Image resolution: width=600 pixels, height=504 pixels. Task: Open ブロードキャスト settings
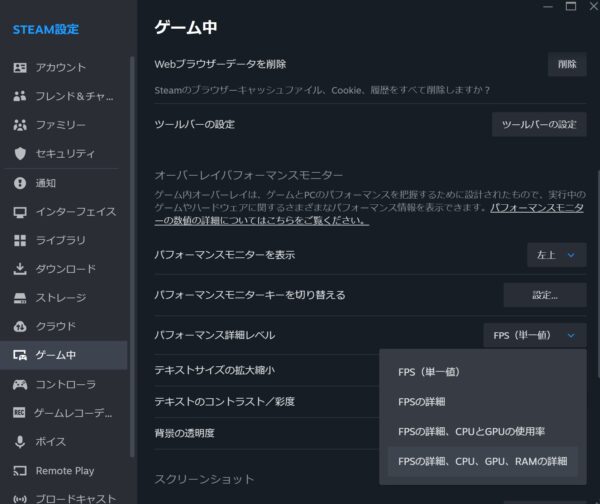64,499
